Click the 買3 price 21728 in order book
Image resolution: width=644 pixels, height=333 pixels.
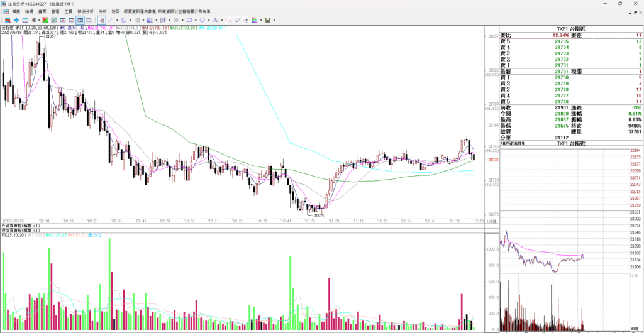click(x=562, y=89)
